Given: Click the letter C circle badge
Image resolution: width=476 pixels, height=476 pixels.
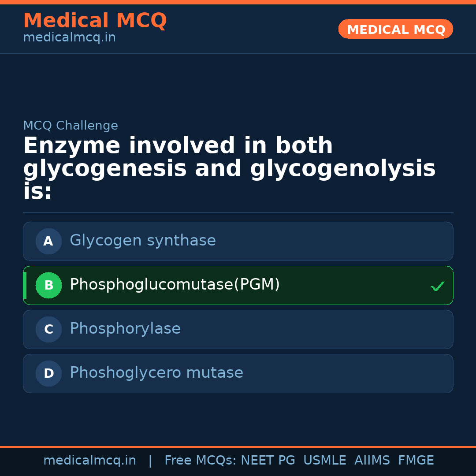Looking at the screenshot, I should pos(48,329).
